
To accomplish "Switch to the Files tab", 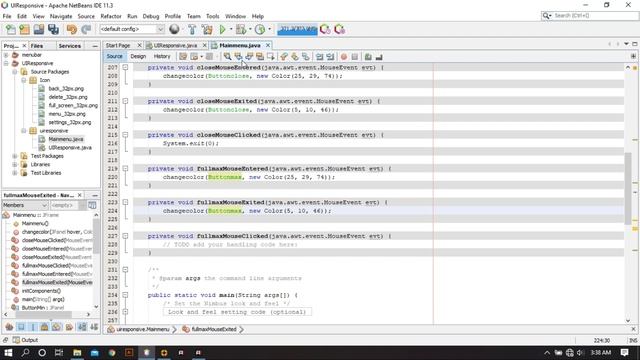I will click(37, 46).
